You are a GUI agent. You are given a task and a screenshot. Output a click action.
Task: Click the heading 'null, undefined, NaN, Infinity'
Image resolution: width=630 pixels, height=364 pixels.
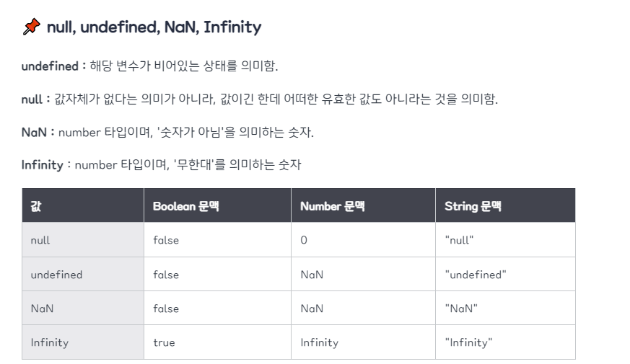point(154,27)
